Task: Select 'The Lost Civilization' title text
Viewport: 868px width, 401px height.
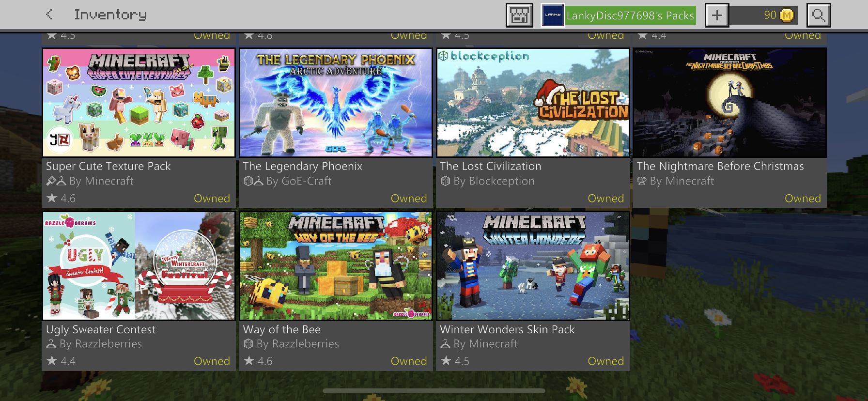Action: (x=491, y=166)
